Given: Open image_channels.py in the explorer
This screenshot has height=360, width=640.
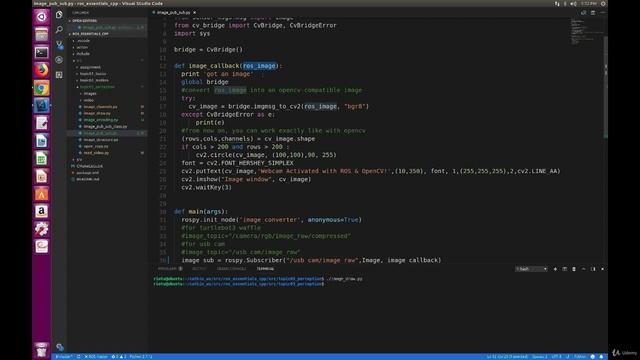Looking at the screenshot, I should point(100,107).
